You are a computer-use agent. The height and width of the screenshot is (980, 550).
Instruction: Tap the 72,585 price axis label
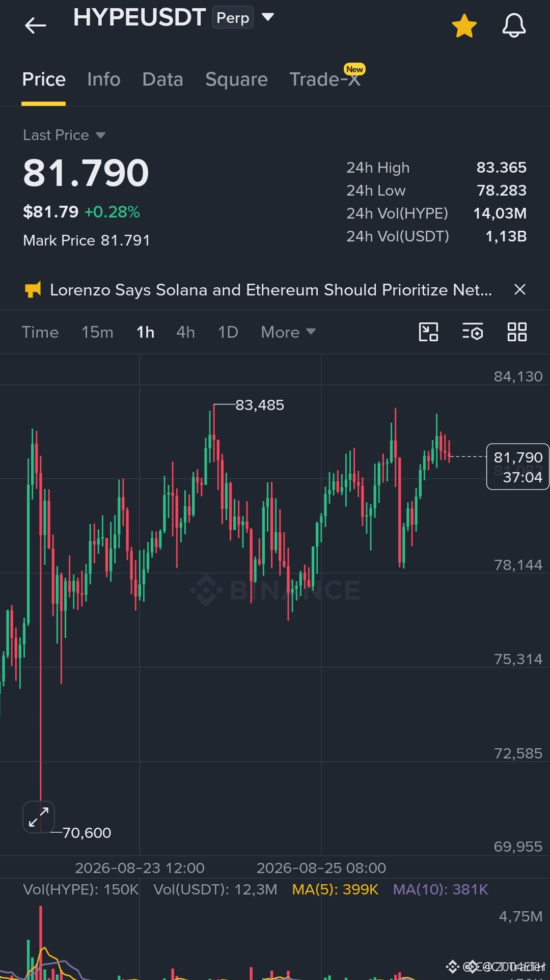pos(518,753)
